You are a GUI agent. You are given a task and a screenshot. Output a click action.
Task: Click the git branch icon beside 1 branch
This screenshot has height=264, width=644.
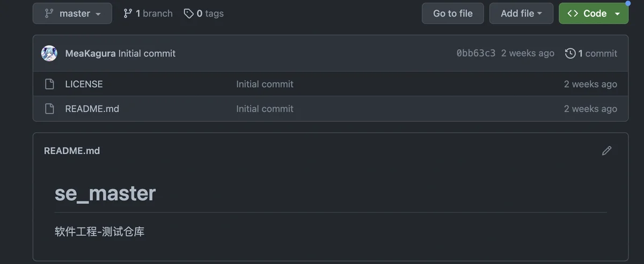(128, 13)
